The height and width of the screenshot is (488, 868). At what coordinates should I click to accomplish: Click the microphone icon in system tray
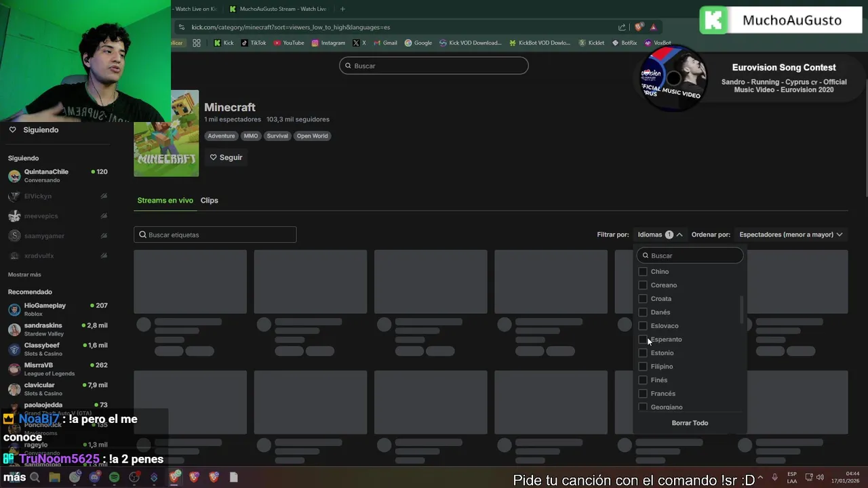[x=774, y=477]
